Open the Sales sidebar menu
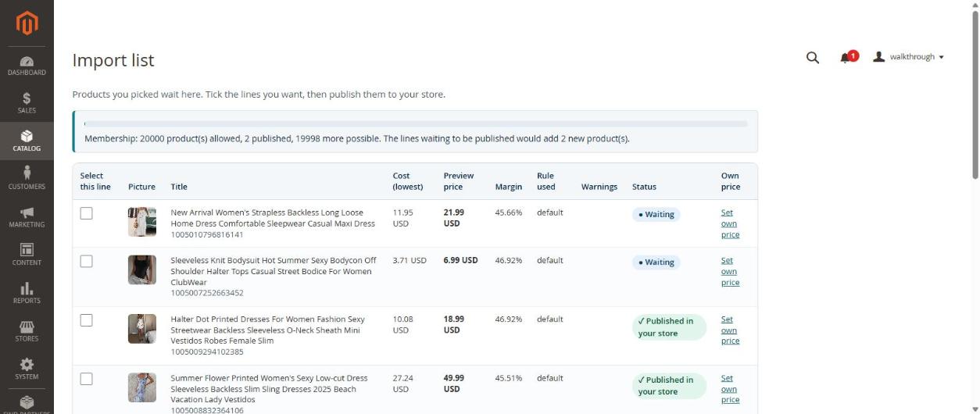 [x=27, y=103]
